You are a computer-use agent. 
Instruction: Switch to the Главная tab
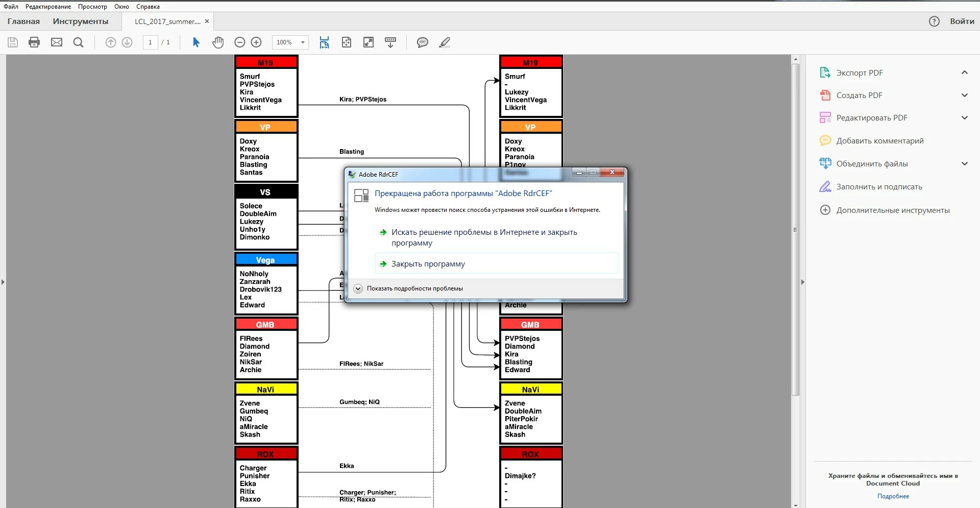click(x=23, y=21)
